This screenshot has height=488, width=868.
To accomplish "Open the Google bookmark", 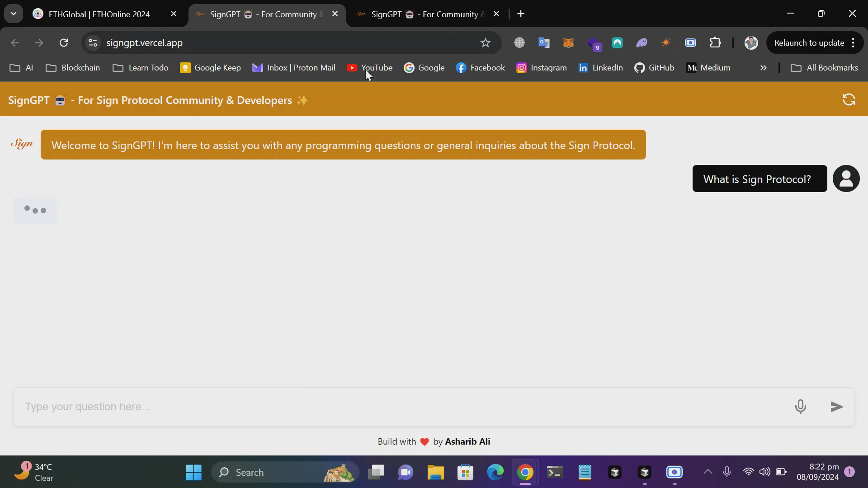I will [424, 68].
